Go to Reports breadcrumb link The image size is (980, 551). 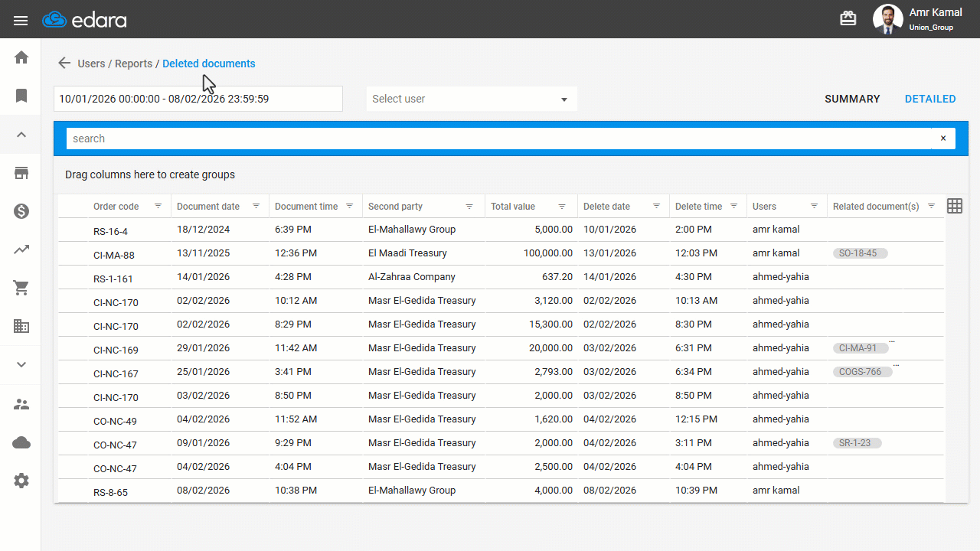(133, 64)
